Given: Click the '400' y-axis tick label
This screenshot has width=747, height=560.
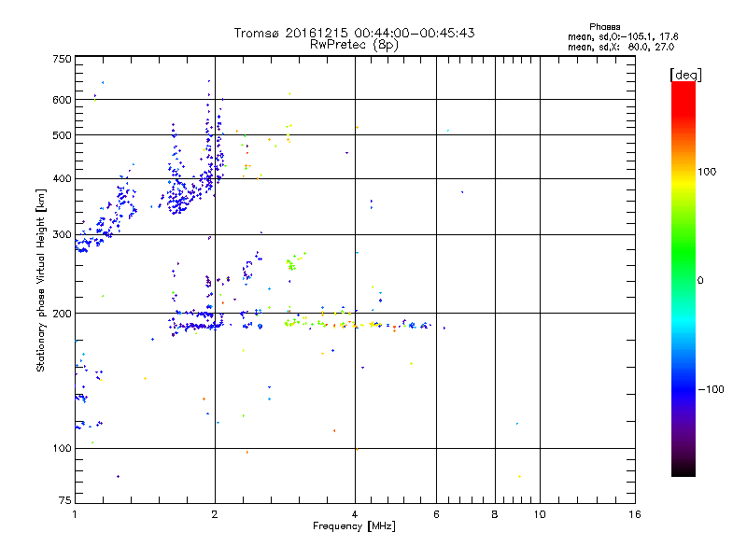Looking at the screenshot, I should pyautogui.click(x=62, y=179).
